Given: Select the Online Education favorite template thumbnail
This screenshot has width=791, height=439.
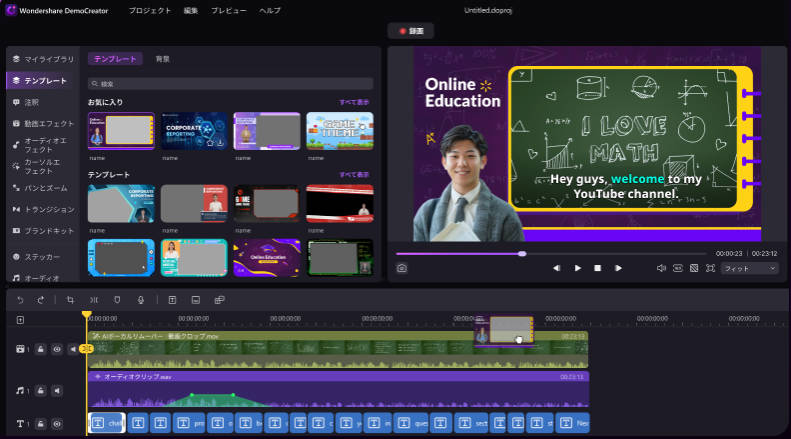Looking at the screenshot, I should 121,131.
